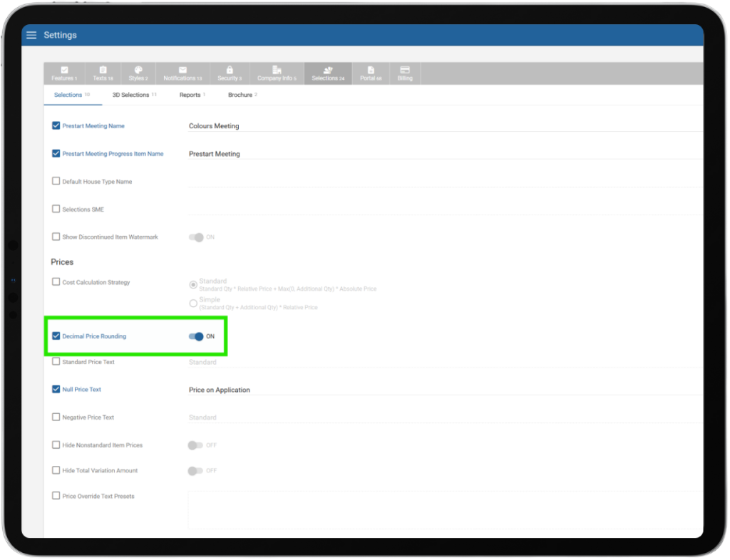The width and height of the screenshot is (730, 560).
Task: Enable the Default House Type Name checkbox
Action: click(56, 181)
